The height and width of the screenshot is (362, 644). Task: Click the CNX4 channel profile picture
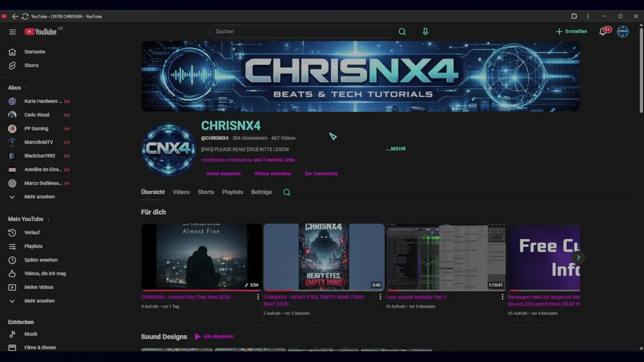click(169, 149)
